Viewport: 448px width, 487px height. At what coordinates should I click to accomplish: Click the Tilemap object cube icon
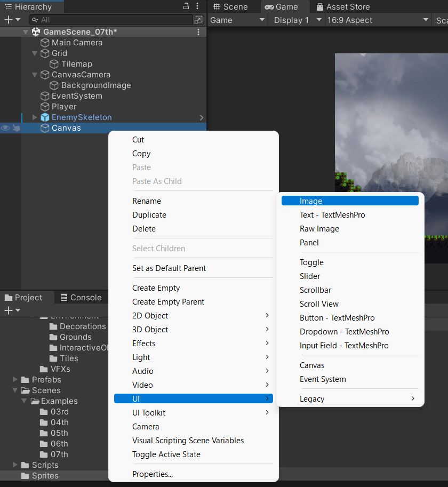[x=54, y=64]
